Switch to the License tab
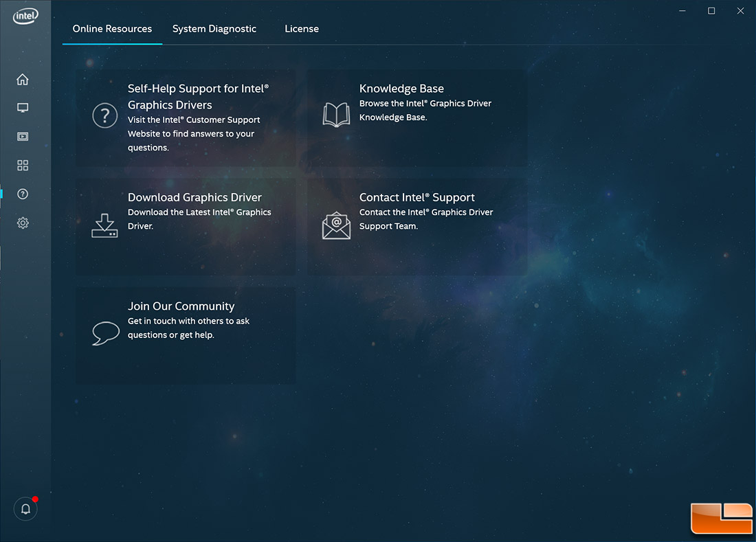Viewport: 756px width, 542px height. point(302,29)
